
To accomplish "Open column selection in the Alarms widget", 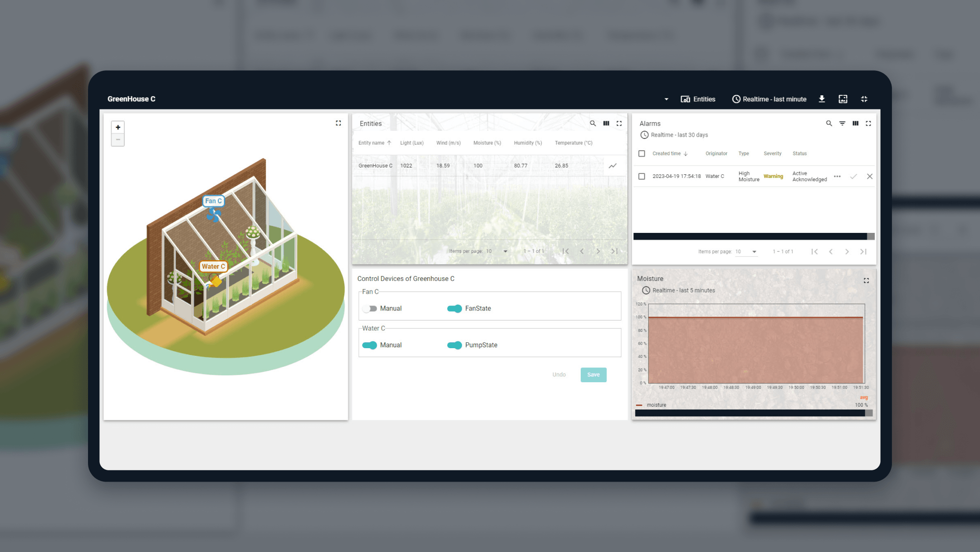I will (855, 123).
